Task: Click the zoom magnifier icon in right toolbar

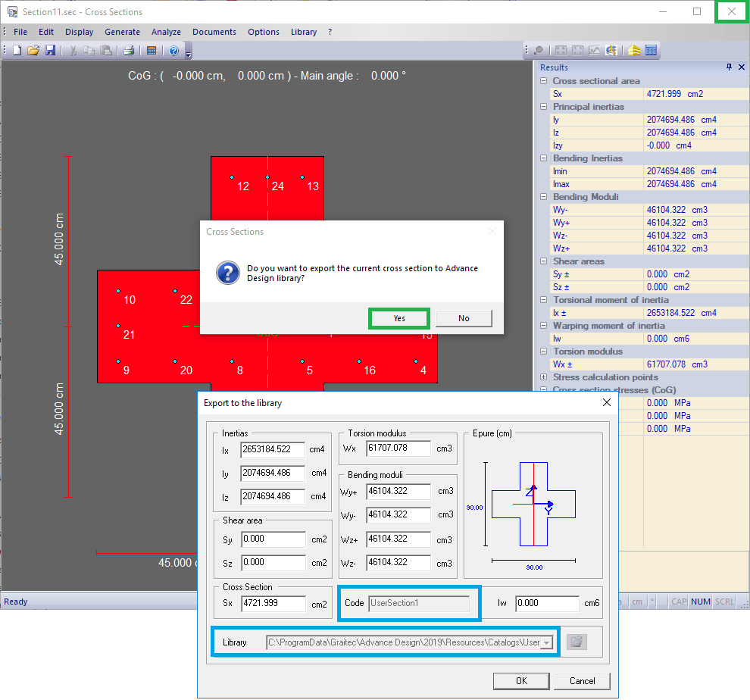Action: (539, 51)
